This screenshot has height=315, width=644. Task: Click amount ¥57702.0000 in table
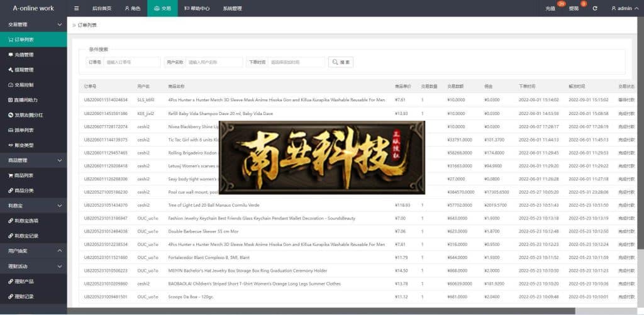click(x=460, y=205)
